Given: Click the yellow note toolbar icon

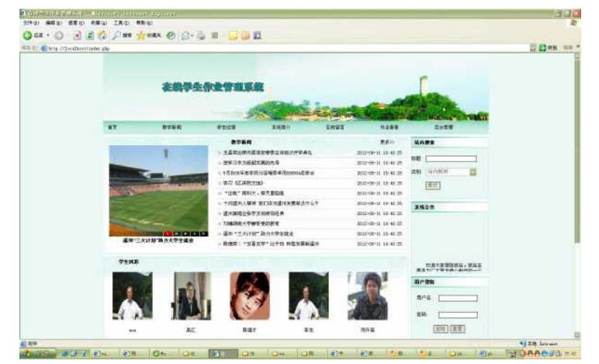Looking at the screenshot, I should point(233,36).
